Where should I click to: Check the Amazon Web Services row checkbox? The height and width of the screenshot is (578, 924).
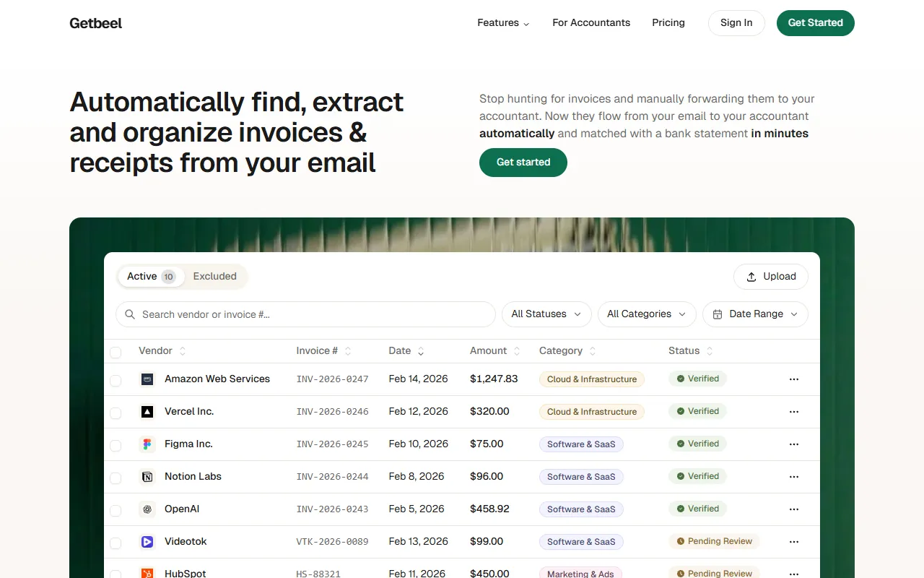tap(115, 381)
